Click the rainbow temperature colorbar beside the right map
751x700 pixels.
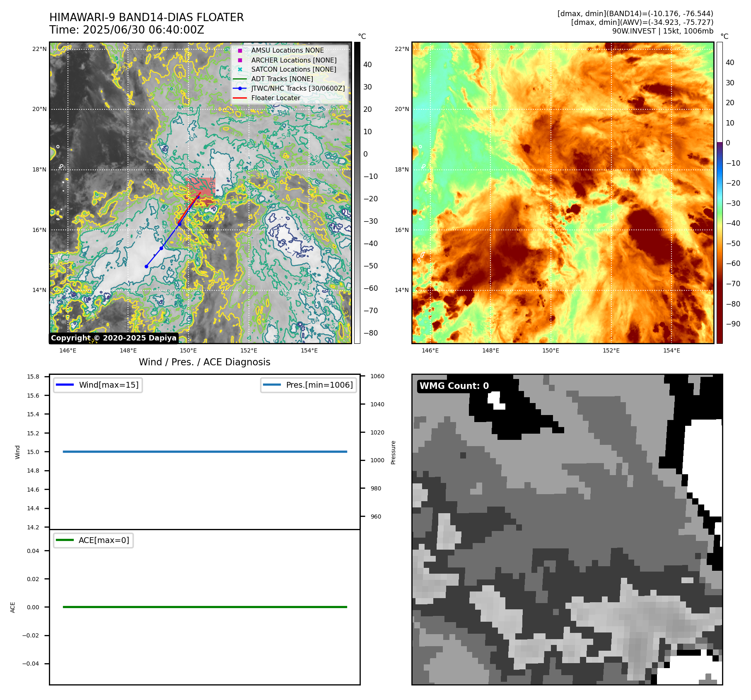click(x=720, y=193)
